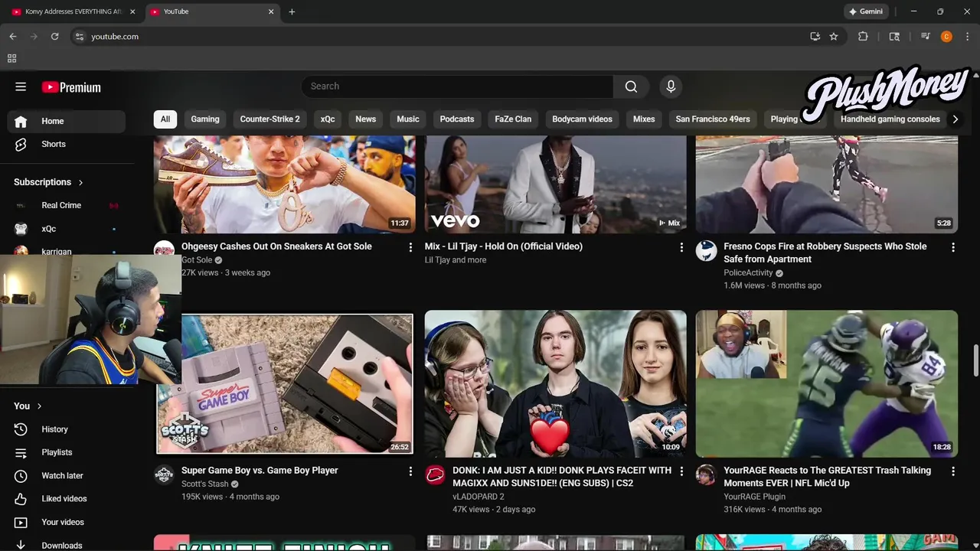
Task: Open Fresno Cops Fire at Robbery title
Action: coord(825,253)
